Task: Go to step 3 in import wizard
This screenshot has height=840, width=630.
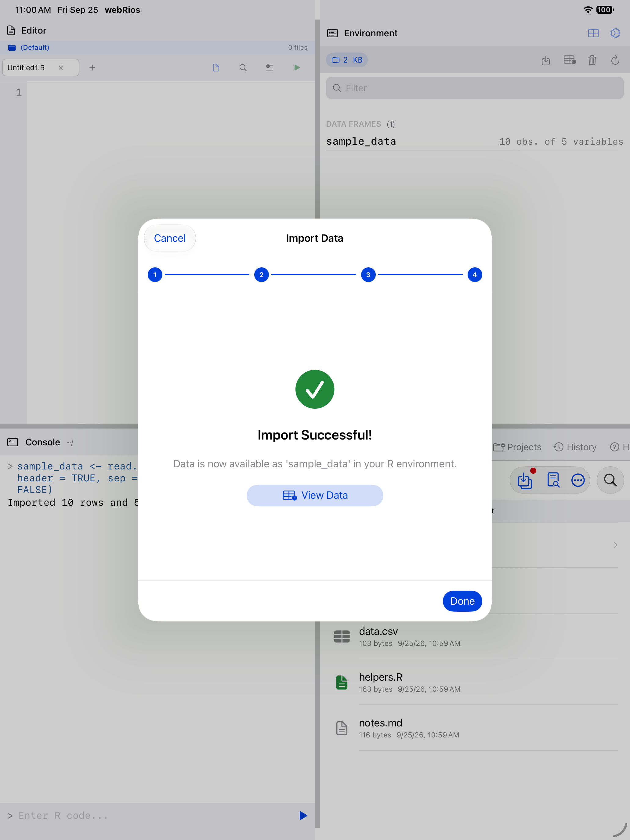Action: pos(368,275)
